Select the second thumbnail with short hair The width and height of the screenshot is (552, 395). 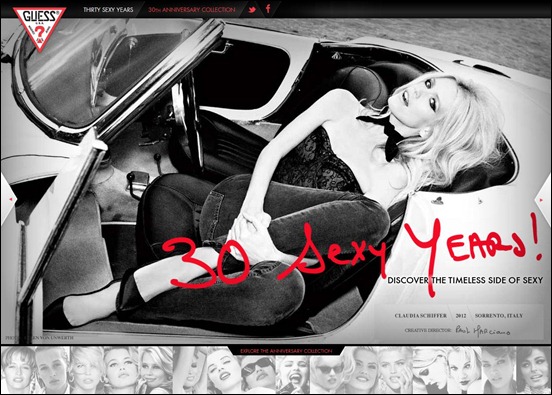coord(52,370)
